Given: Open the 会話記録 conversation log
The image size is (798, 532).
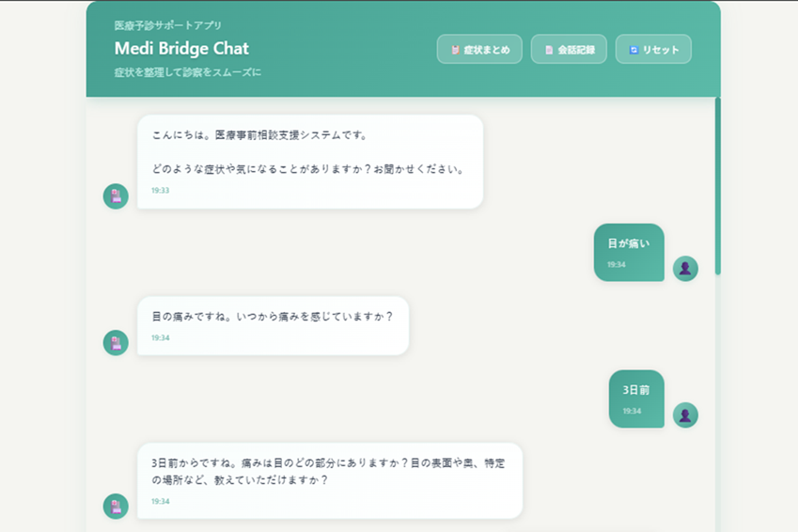Looking at the screenshot, I should pos(569,50).
